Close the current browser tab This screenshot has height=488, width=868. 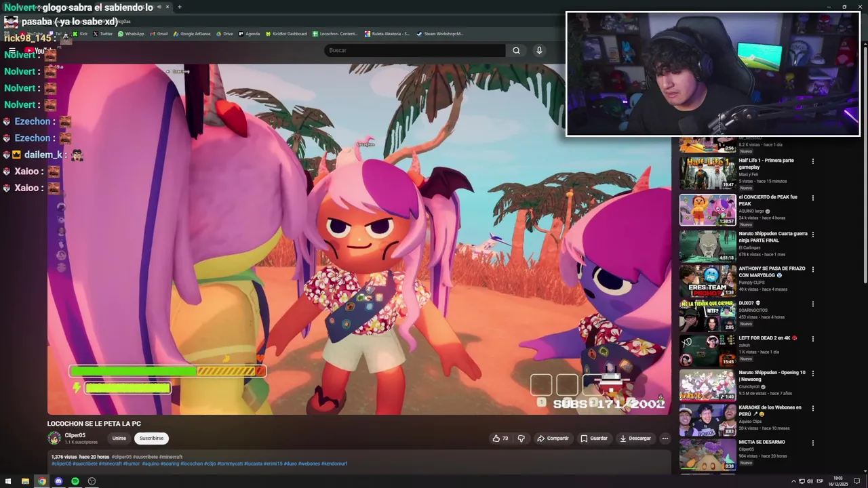[167, 7]
